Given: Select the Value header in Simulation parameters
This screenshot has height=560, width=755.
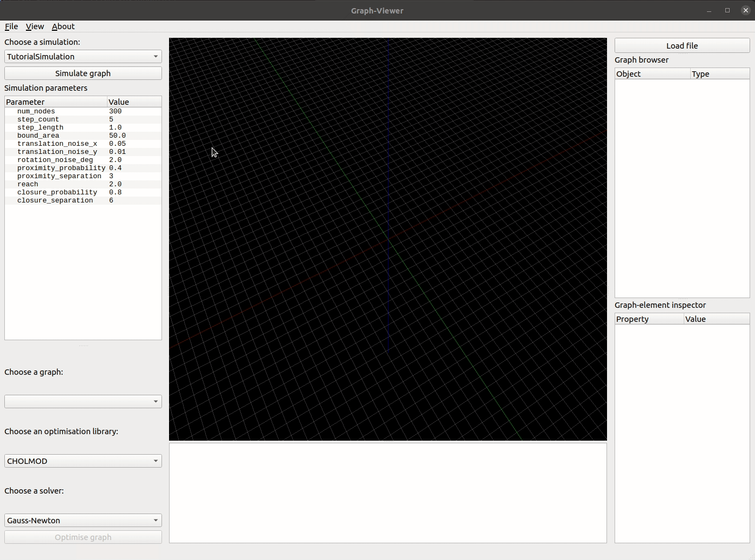Looking at the screenshot, I should (x=134, y=102).
